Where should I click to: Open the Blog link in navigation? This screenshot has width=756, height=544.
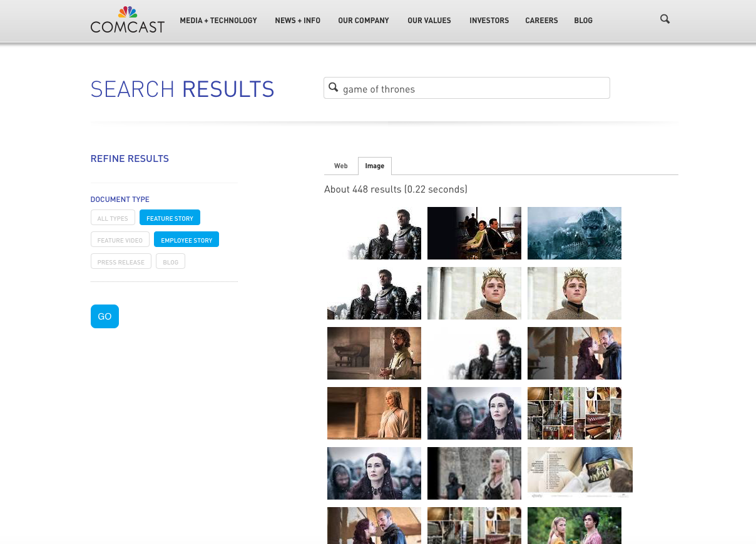(583, 21)
